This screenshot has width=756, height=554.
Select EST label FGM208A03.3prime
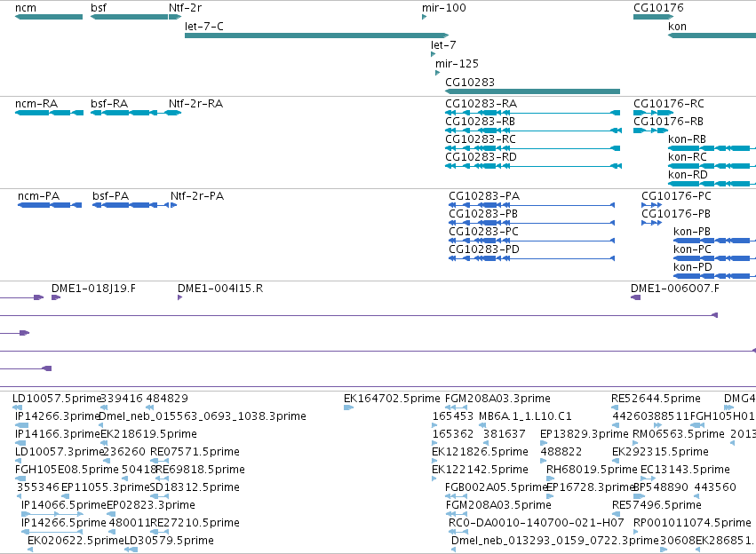[497, 399]
